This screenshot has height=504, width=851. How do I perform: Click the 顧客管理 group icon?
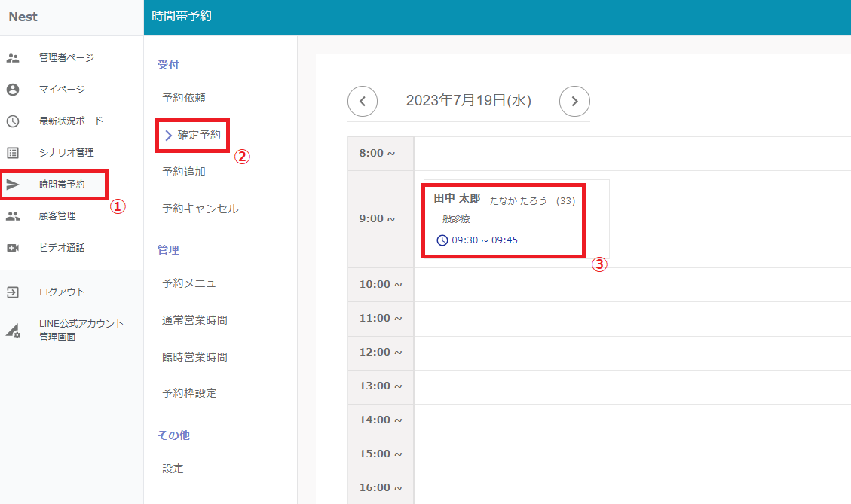click(x=13, y=216)
